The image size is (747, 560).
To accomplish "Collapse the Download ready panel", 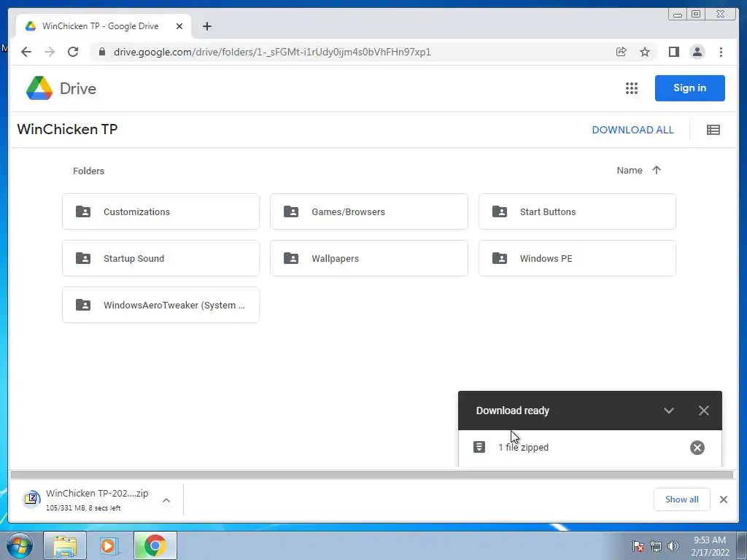I will click(x=669, y=411).
